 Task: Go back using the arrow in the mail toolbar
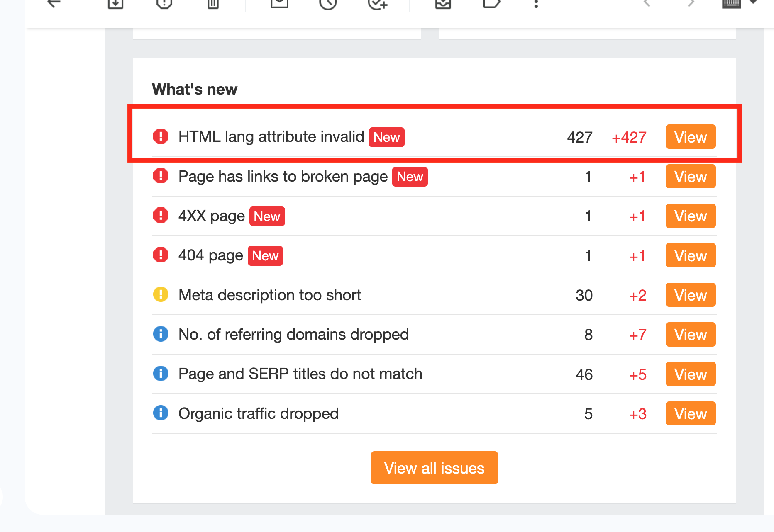54,3
